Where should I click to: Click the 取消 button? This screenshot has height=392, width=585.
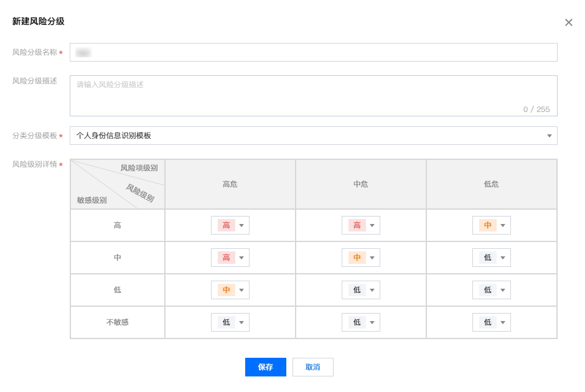(313, 367)
